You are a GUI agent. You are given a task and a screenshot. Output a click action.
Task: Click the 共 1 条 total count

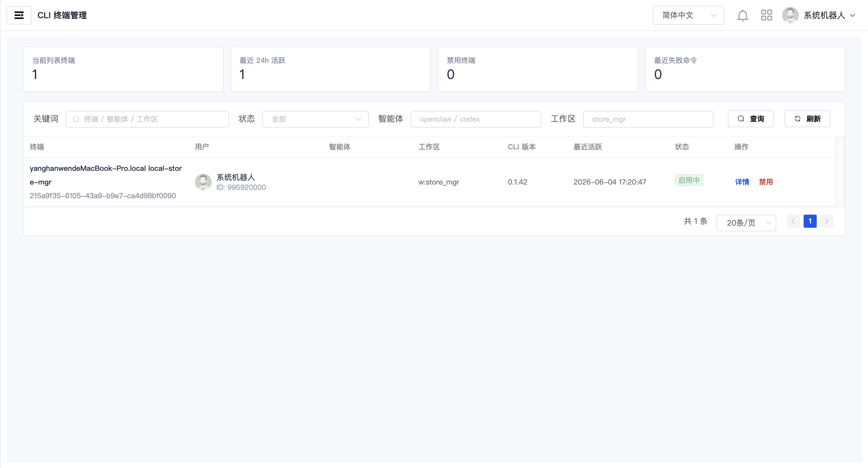coord(695,221)
